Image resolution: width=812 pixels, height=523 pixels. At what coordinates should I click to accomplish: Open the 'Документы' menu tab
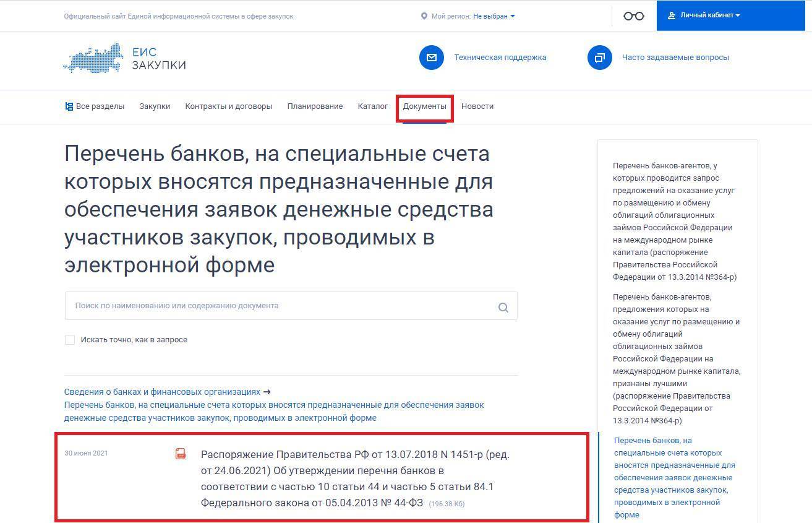pyautogui.click(x=424, y=106)
